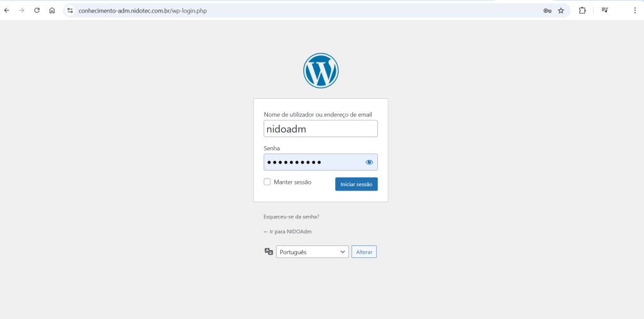View site information icon in address bar
The image size is (644, 319).
pos(70,11)
